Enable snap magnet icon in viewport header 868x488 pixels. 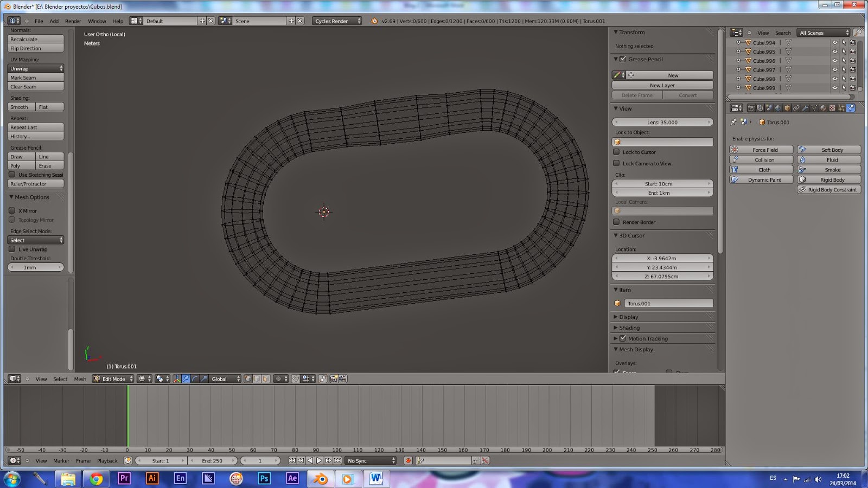click(296, 379)
